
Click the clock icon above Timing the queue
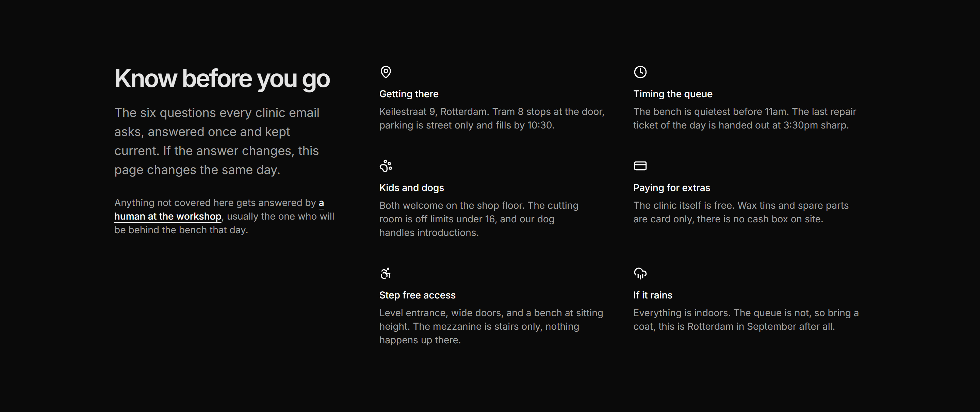640,72
